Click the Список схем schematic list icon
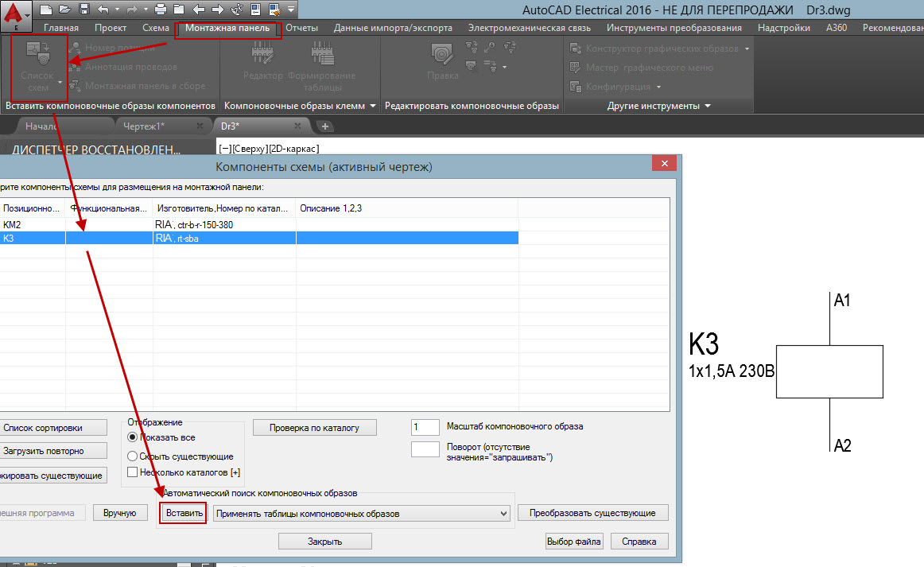This screenshot has width=924, height=567. point(37,54)
